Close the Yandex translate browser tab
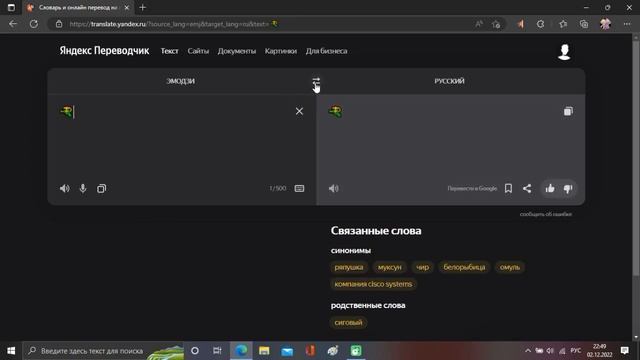The image size is (640, 360). (127, 7)
